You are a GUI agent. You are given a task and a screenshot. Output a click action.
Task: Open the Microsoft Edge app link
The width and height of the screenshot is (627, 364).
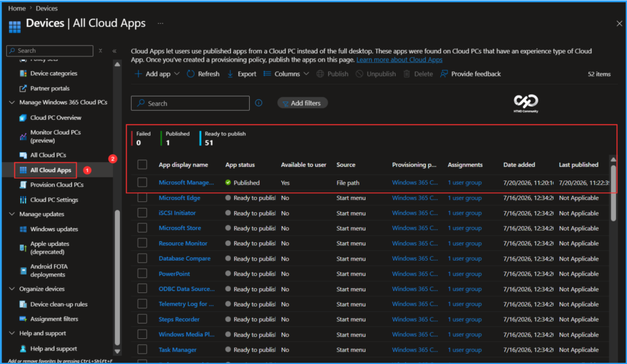pyautogui.click(x=179, y=198)
